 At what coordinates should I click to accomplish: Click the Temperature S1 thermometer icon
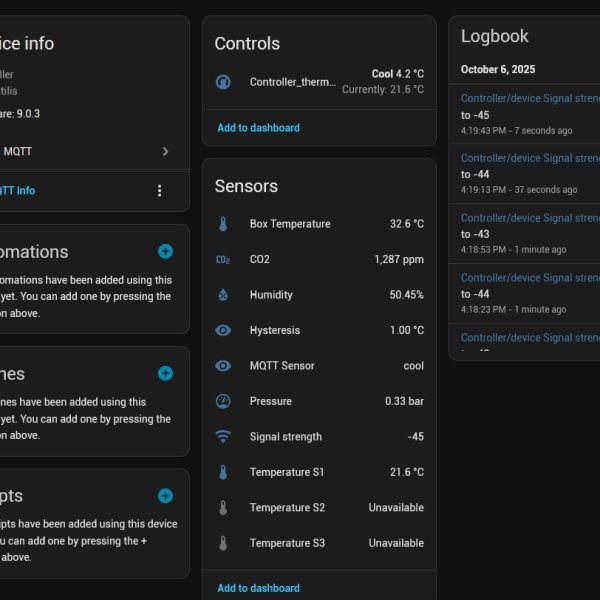coord(223,472)
